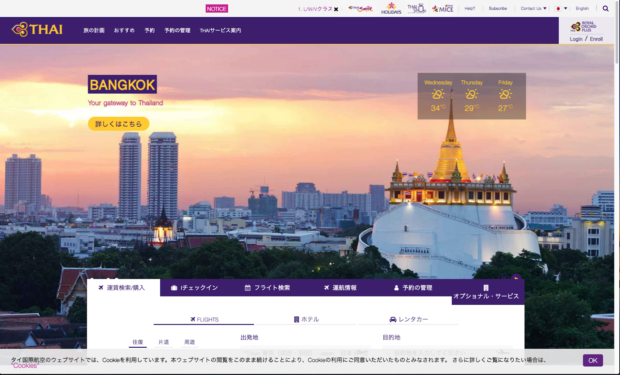Screen dimensions: 620x375
Task: Click the THAI MICE logo
Action: click(x=442, y=8)
